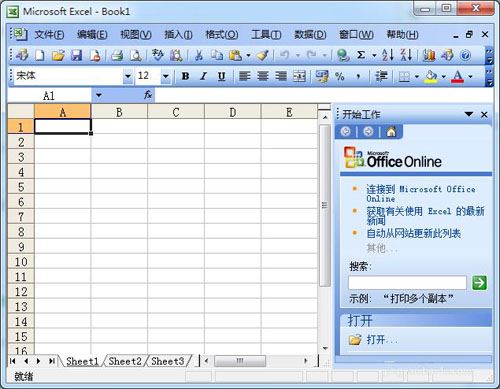Switch to the Sheet2 tab
The height and width of the screenshot is (389, 500).
125,361
